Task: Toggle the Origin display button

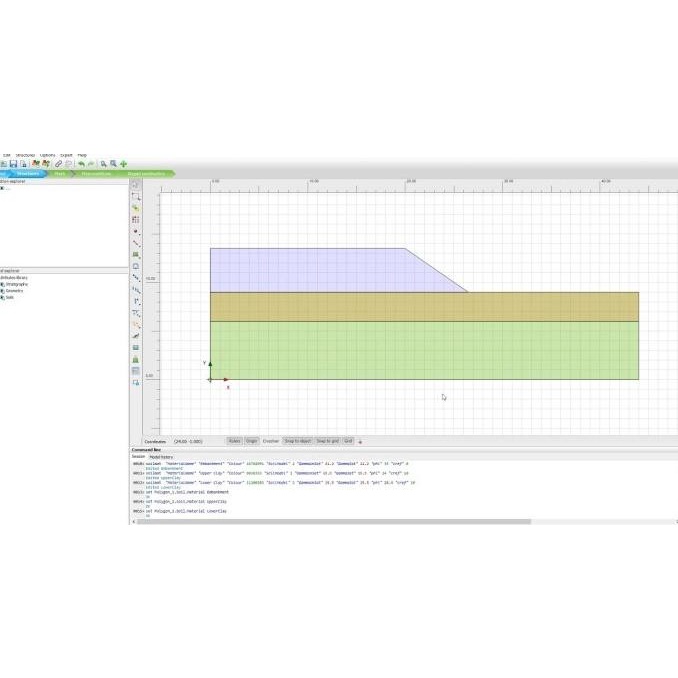Action: coord(252,441)
